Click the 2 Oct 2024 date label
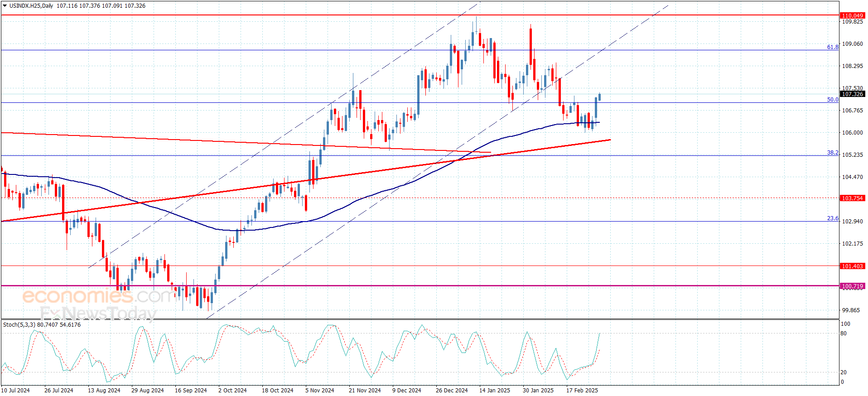The height and width of the screenshot is (396, 868). click(232, 390)
